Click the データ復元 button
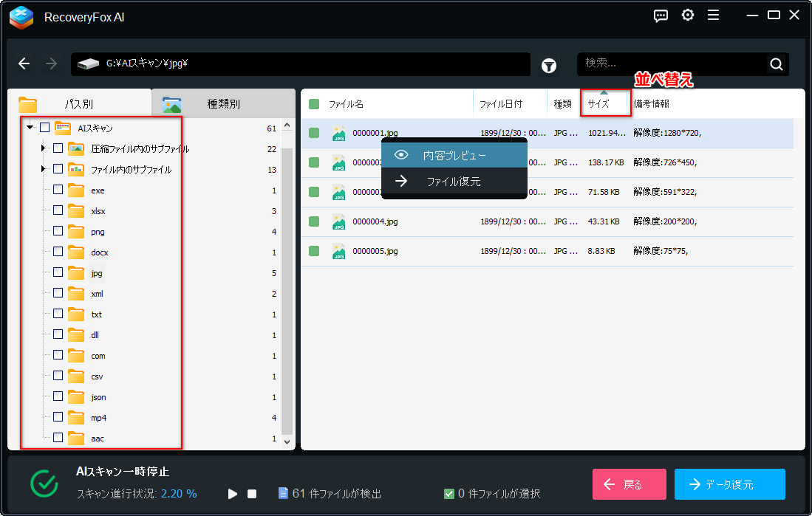This screenshot has height=516, width=812. pos(729,484)
